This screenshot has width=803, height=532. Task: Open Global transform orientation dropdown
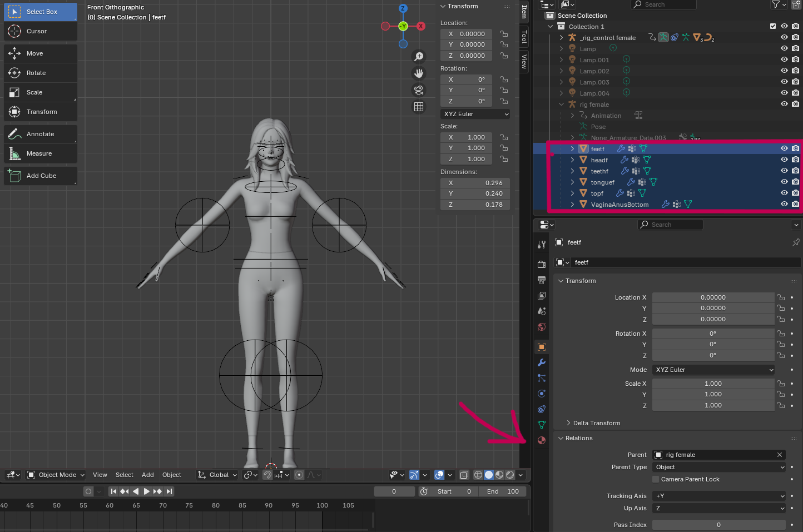[x=217, y=475]
